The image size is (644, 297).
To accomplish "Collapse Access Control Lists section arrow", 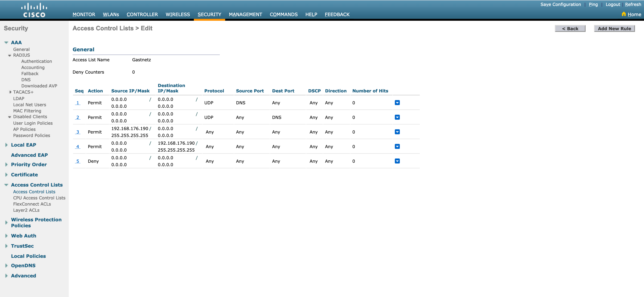I will pos(6,185).
